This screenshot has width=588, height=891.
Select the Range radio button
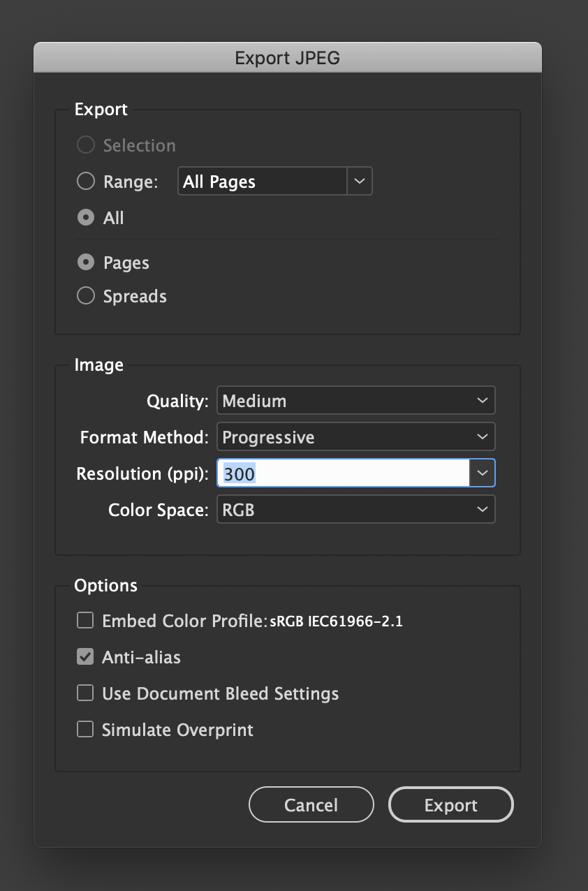(85, 181)
